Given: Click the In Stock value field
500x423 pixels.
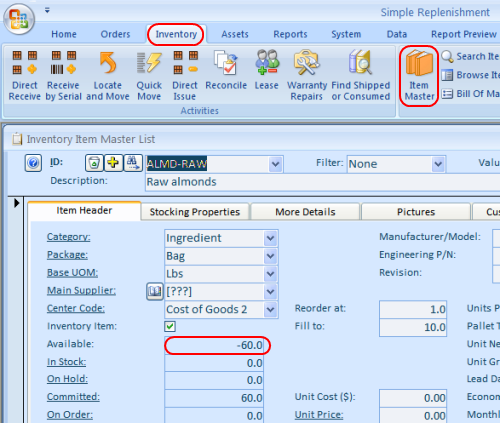Looking at the screenshot, I should (x=214, y=363).
